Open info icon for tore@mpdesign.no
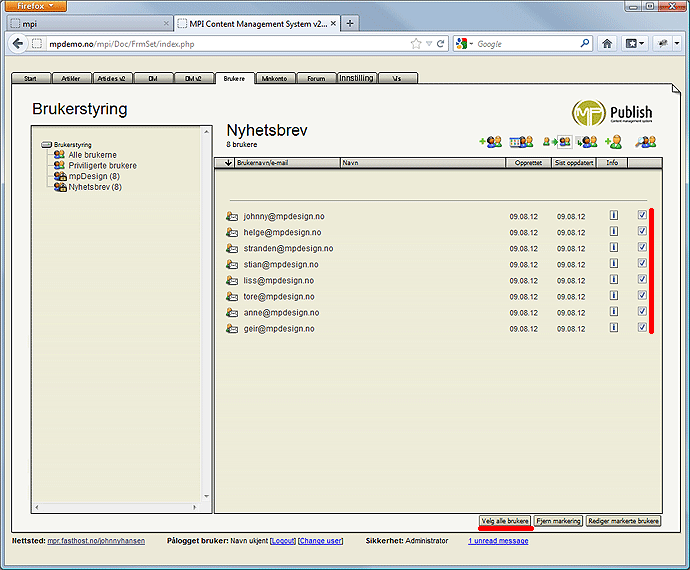This screenshot has height=570, width=690. tap(614, 295)
